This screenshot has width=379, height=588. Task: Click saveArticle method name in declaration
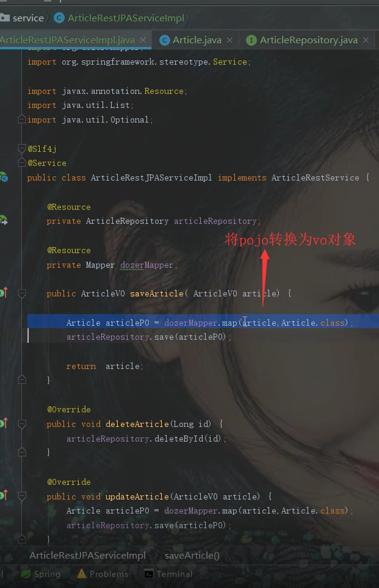coord(157,293)
